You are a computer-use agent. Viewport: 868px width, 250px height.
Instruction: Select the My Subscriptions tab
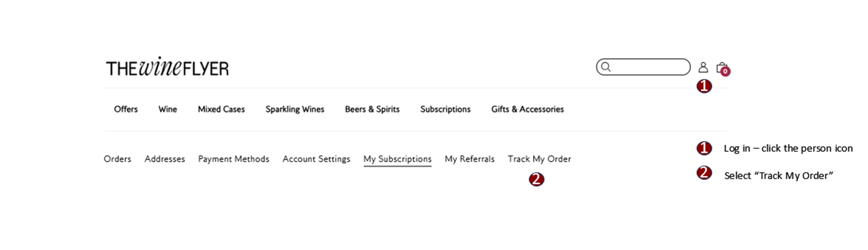point(398,159)
